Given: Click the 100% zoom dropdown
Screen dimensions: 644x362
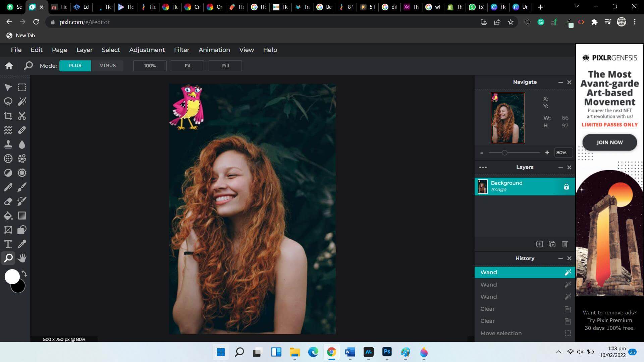Looking at the screenshot, I should click(150, 65).
